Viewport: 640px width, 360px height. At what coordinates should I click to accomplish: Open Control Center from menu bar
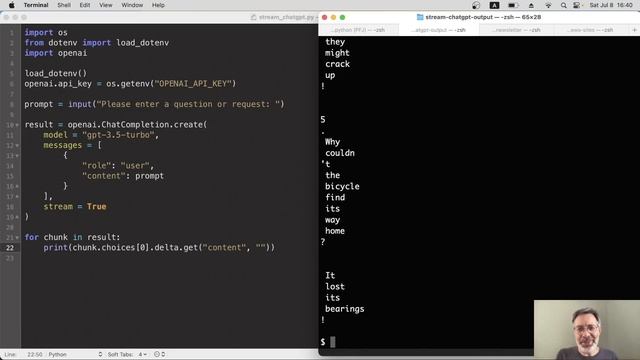pos(577,5)
